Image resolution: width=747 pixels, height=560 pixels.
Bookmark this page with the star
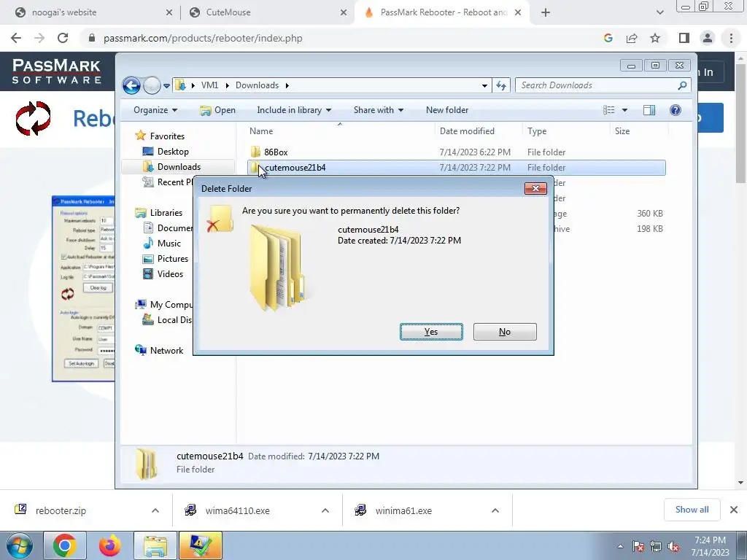[655, 38]
